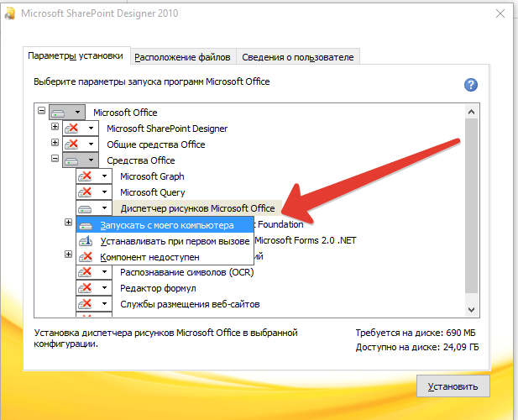Open install state dropdown for Microsoft Graph
Image resolution: width=518 pixels, height=420 pixels.
(94, 176)
